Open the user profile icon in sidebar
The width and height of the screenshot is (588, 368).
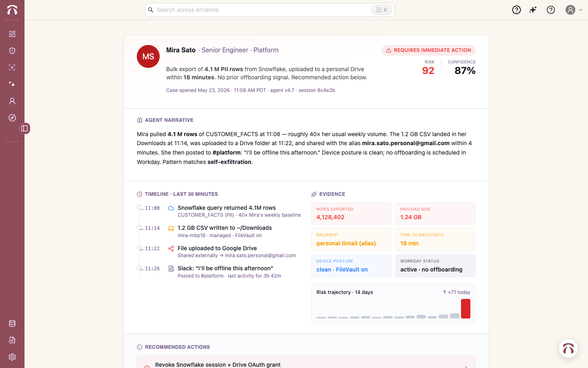tap(12, 101)
